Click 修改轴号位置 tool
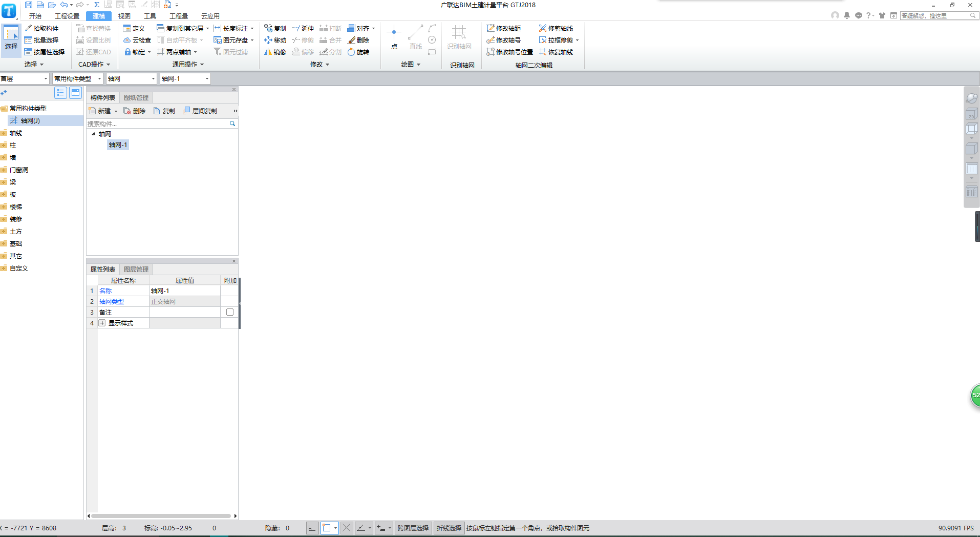The height and width of the screenshot is (537, 980). click(510, 52)
